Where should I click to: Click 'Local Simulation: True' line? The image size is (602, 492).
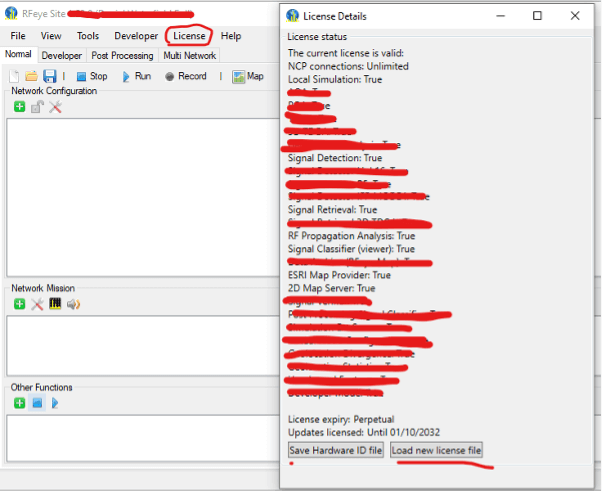[335, 80]
